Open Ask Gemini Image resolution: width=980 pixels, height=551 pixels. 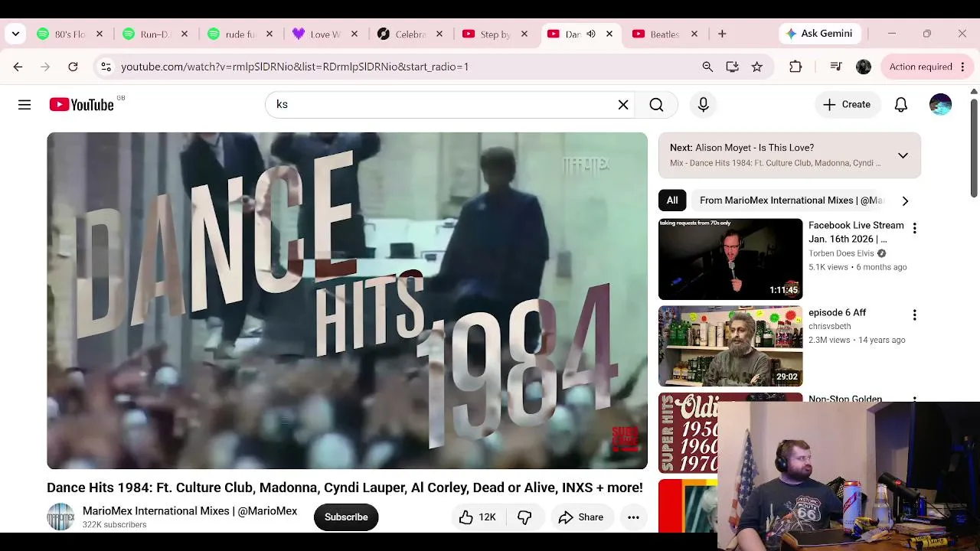coord(818,34)
